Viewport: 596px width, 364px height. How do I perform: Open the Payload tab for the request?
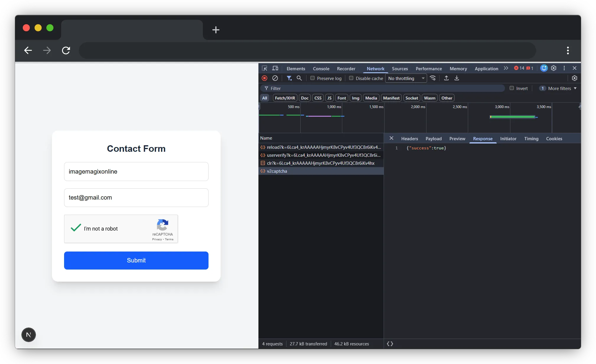point(433,139)
